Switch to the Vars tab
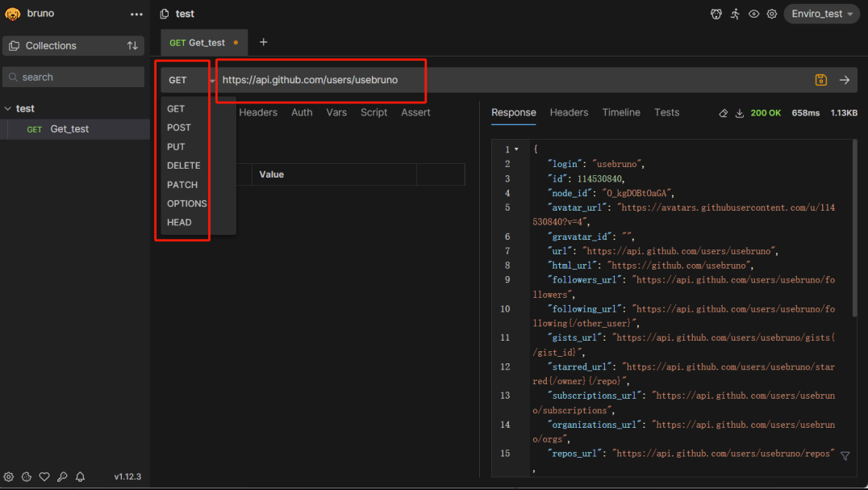868x490 pixels. click(336, 112)
